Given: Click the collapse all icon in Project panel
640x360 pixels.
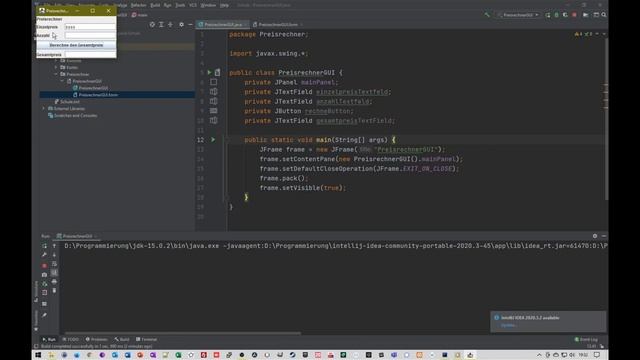Looking at the screenshot, I should point(170,24).
